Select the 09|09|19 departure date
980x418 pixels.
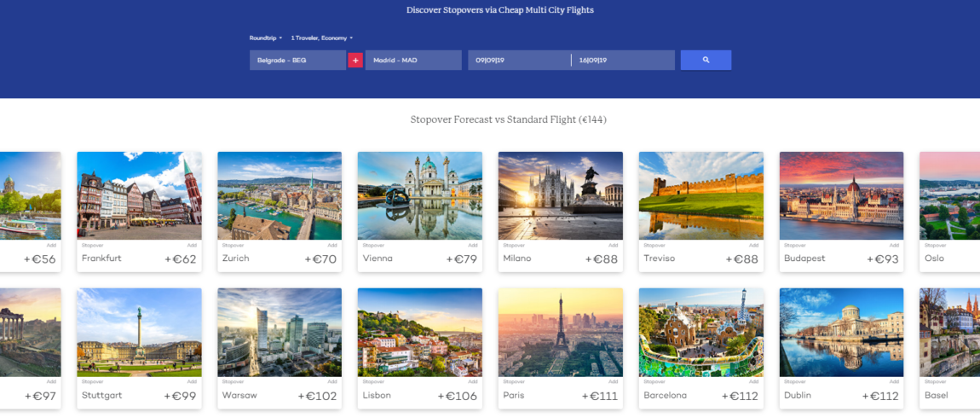point(519,60)
